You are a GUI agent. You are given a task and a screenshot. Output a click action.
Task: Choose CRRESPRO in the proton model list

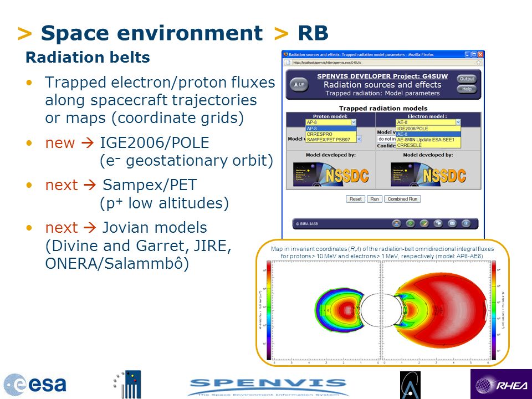pos(331,134)
